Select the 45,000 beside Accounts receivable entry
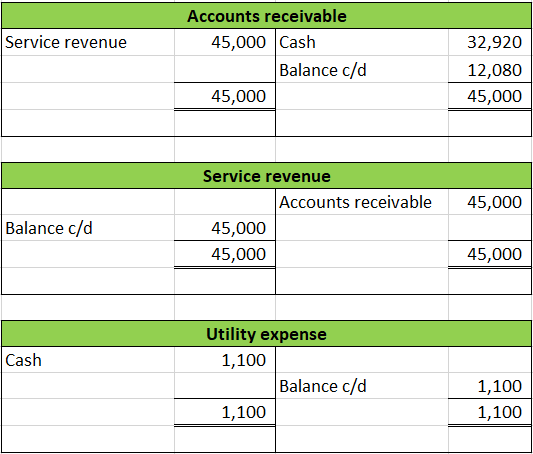Image resolution: width=533 pixels, height=454 pixels. pos(494,202)
